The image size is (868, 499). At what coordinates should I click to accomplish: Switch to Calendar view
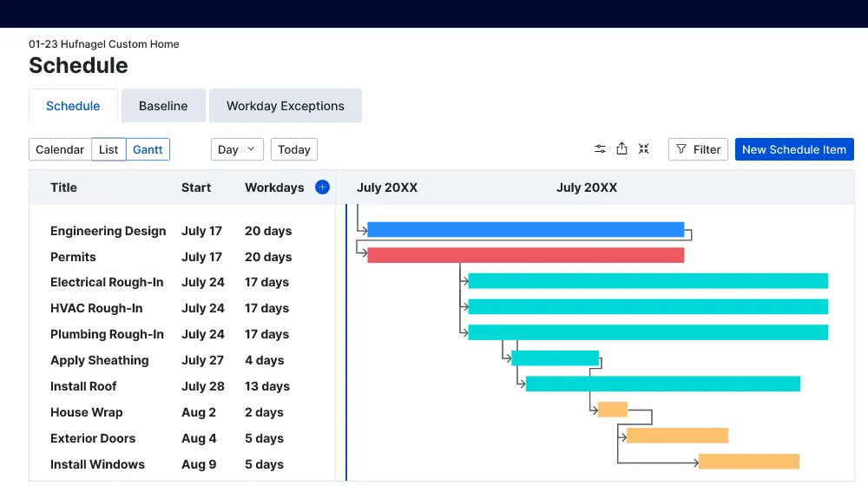point(60,149)
